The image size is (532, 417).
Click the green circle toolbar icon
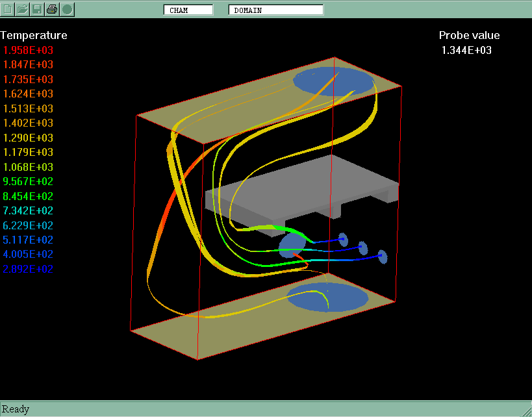(x=67, y=9)
